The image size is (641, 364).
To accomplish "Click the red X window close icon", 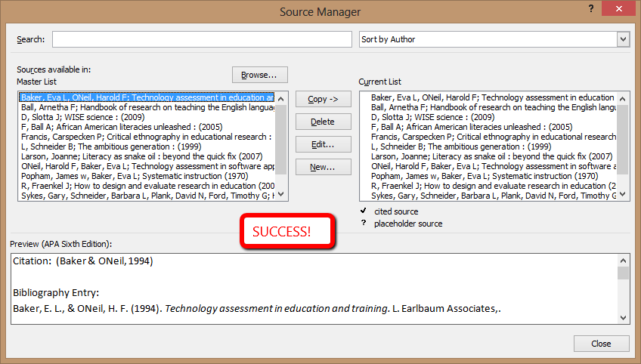I will click(619, 8).
